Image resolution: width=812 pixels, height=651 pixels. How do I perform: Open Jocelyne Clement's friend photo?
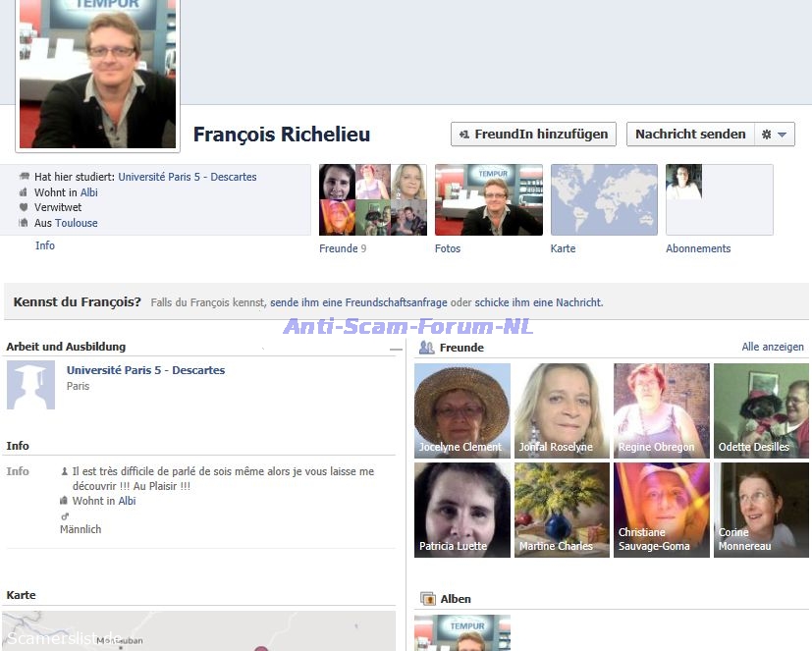click(x=461, y=410)
